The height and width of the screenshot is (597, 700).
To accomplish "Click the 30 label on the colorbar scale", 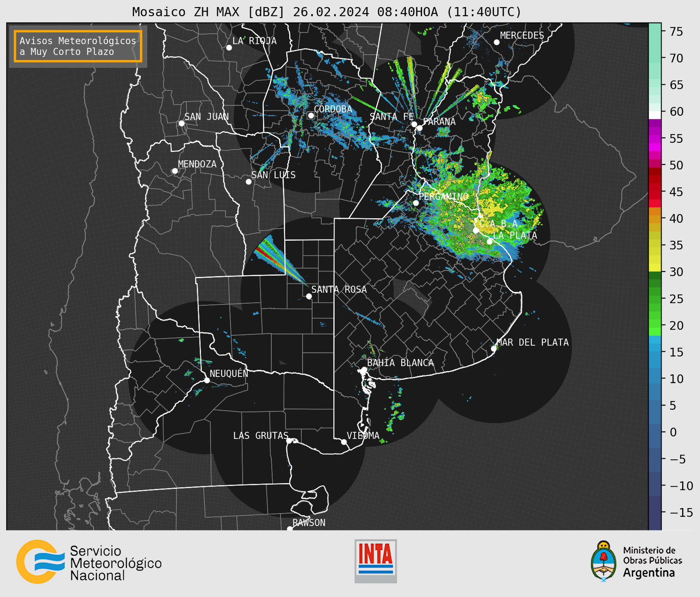I will coord(676,272).
